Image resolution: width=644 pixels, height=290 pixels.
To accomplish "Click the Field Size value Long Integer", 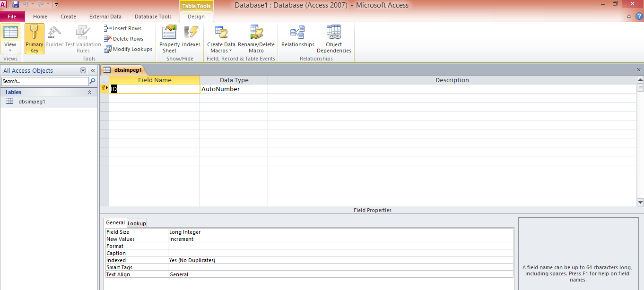I will [340, 232].
